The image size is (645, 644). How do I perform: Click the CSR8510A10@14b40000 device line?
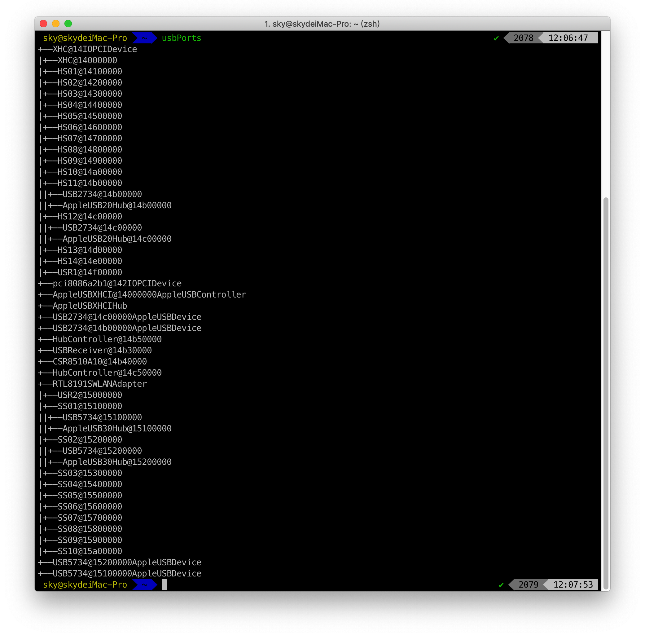(99, 361)
